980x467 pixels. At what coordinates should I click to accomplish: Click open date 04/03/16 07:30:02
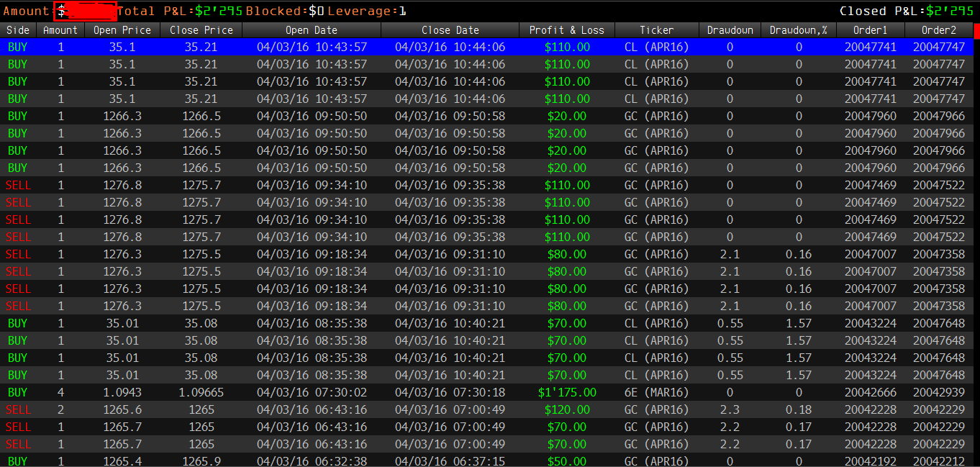[312, 392]
